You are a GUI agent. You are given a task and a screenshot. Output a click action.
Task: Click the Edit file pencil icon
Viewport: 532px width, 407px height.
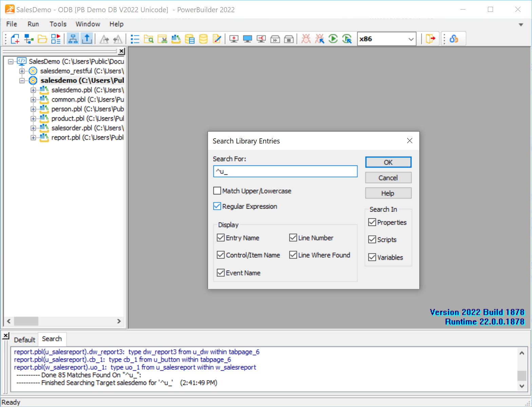click(x=217, y=39)
